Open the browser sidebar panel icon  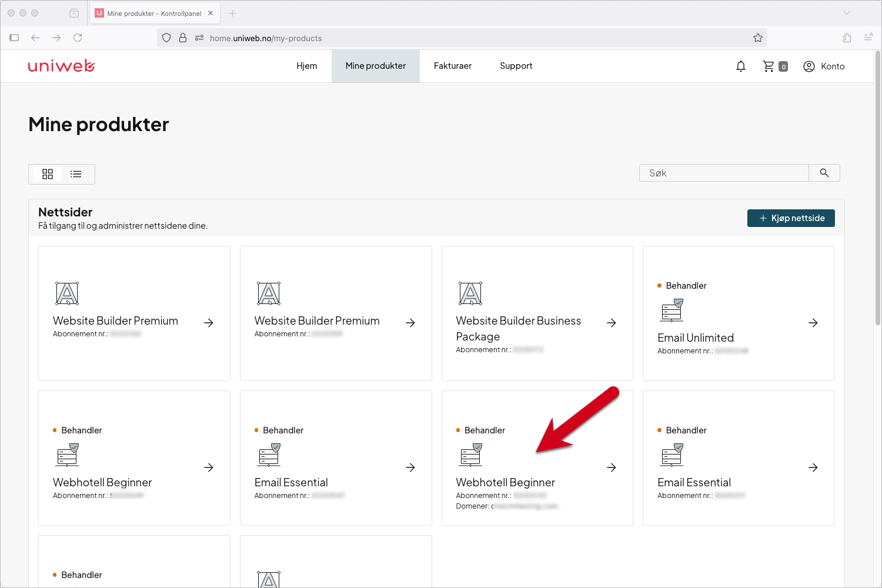(15, 38)
